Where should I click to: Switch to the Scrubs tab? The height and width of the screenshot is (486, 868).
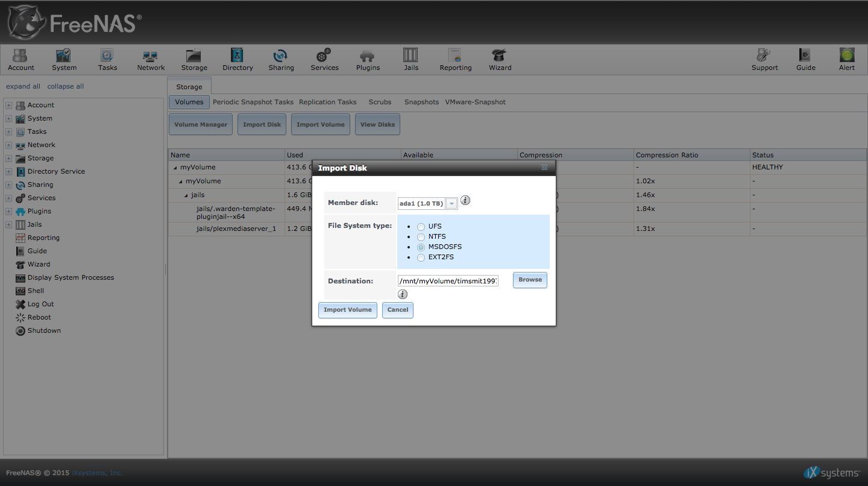point(380,102)
